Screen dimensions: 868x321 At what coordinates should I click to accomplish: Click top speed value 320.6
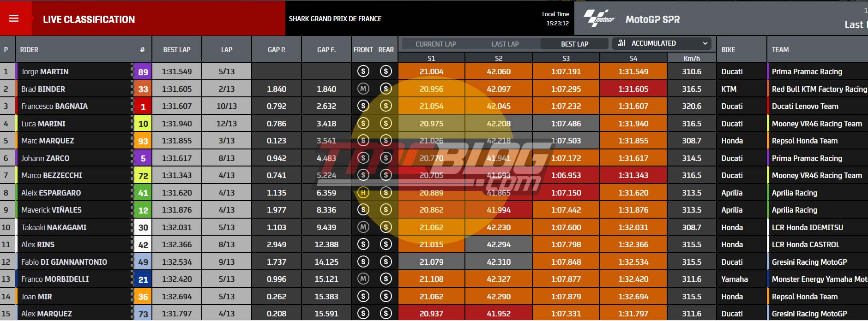pyautogui.click(x=692, y=106)
